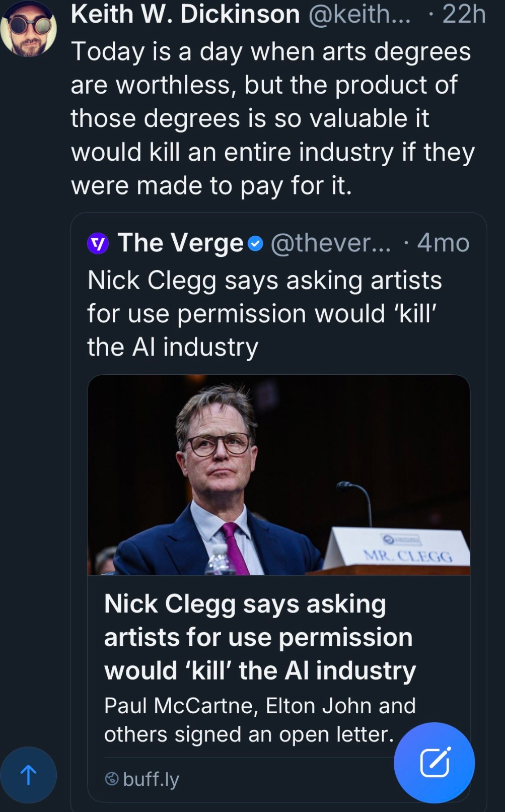The image size is (505, 812).
Task: Tap the compose new post floating button
Action: coord(434,762)
